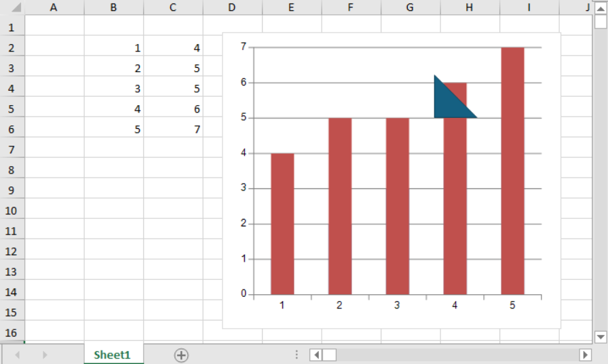The width and height of the screenshot is (608, 364).
Task: Select cell C2 containing value 4
Action: (x=173, y=48)
